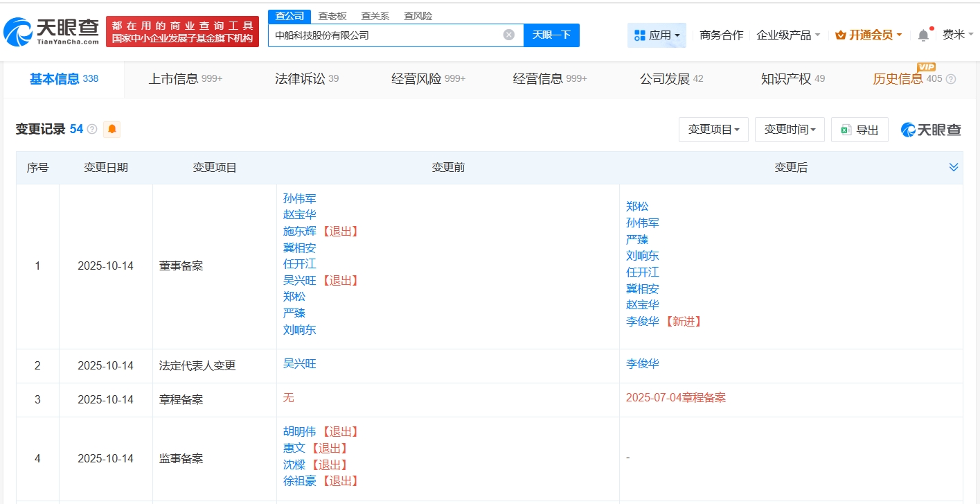Viewport: 980px width, 504px height.
Task: Open the 变更项目 filter dropdown
Action: [x=713, y=130]
